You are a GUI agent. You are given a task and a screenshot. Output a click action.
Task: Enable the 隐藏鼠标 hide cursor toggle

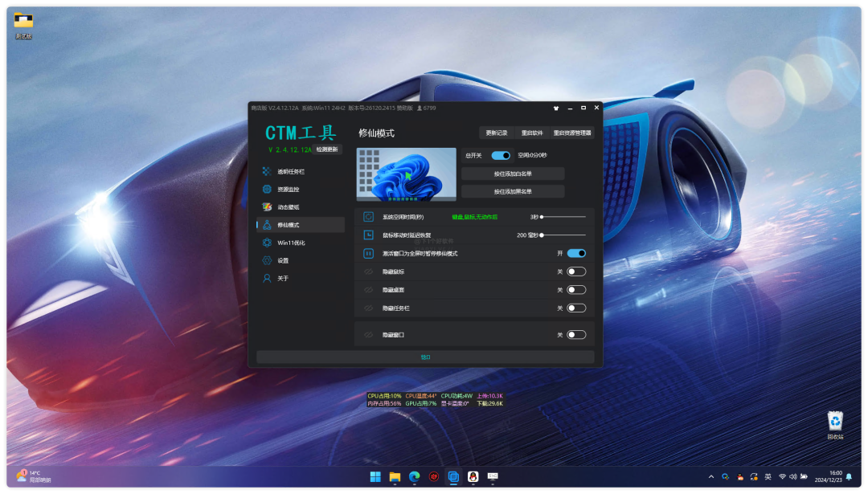tap(575, 271)
